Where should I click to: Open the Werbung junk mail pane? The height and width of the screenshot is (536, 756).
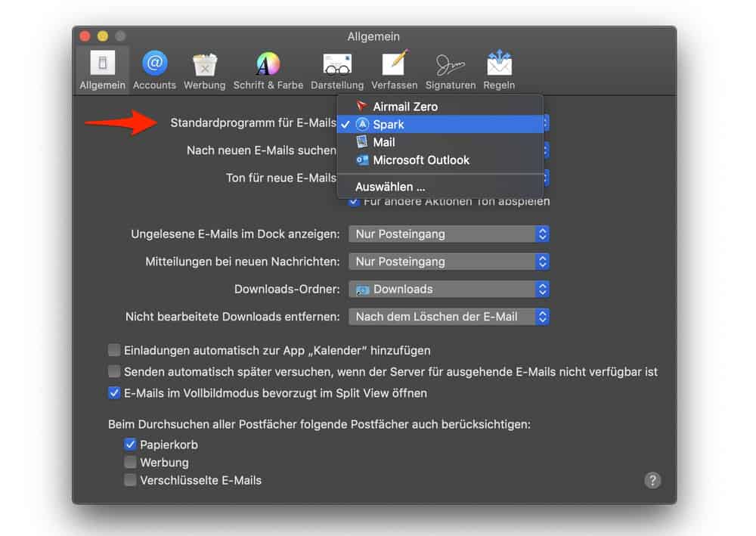204,70
